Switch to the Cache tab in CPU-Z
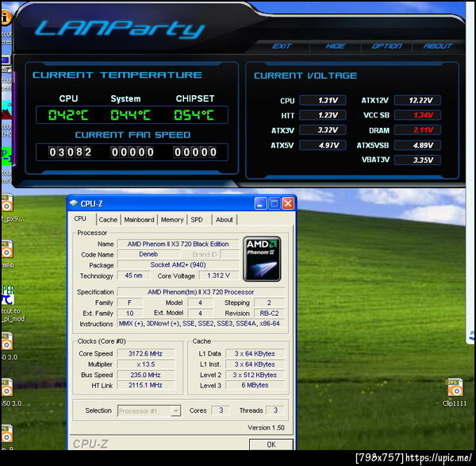The image size is (476, 466). click(x=108, y=220)
